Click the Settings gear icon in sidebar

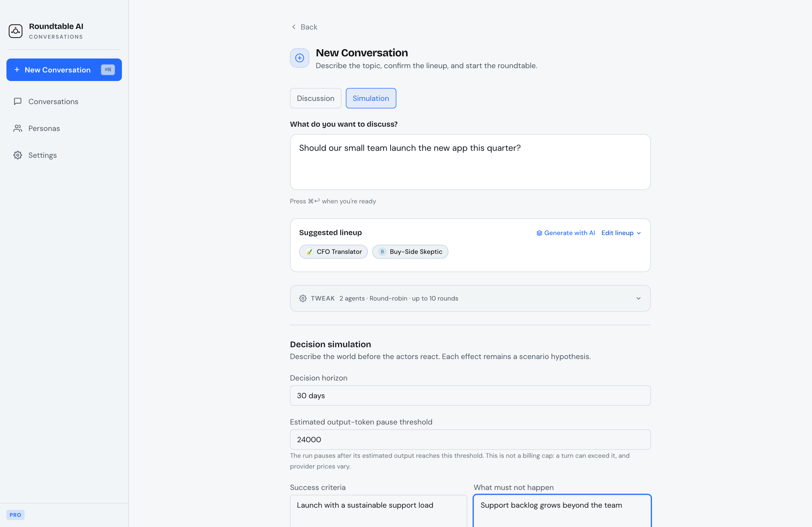click(x=18, y=155)
